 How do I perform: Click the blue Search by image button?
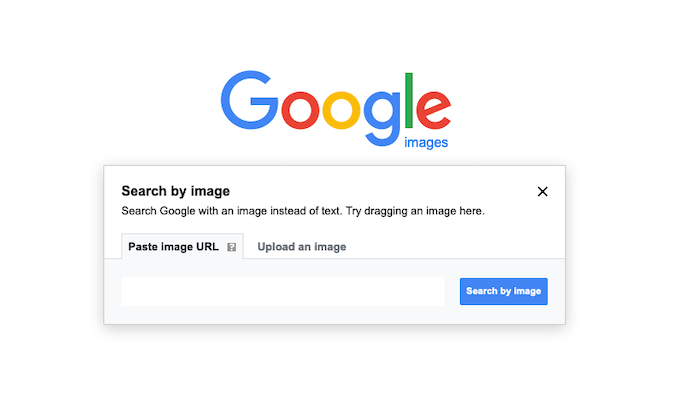pyautogui.click(x=504, y=291)
